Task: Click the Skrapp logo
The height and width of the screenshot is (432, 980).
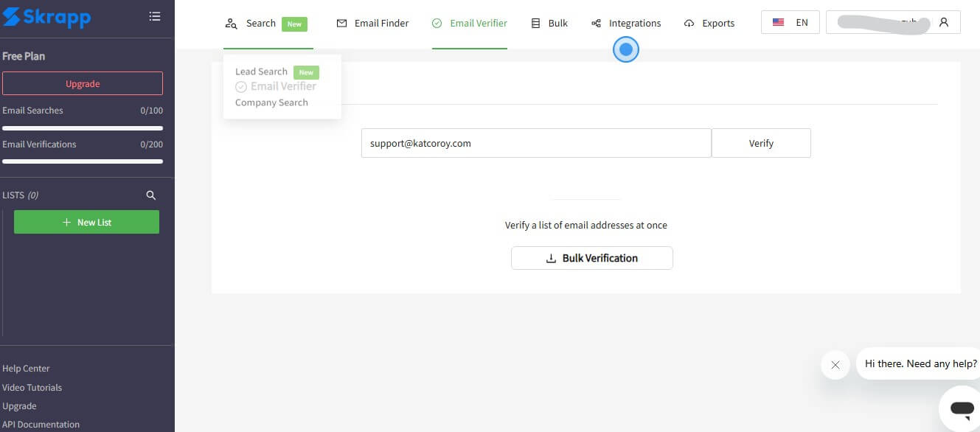Action: pos(46,18)
